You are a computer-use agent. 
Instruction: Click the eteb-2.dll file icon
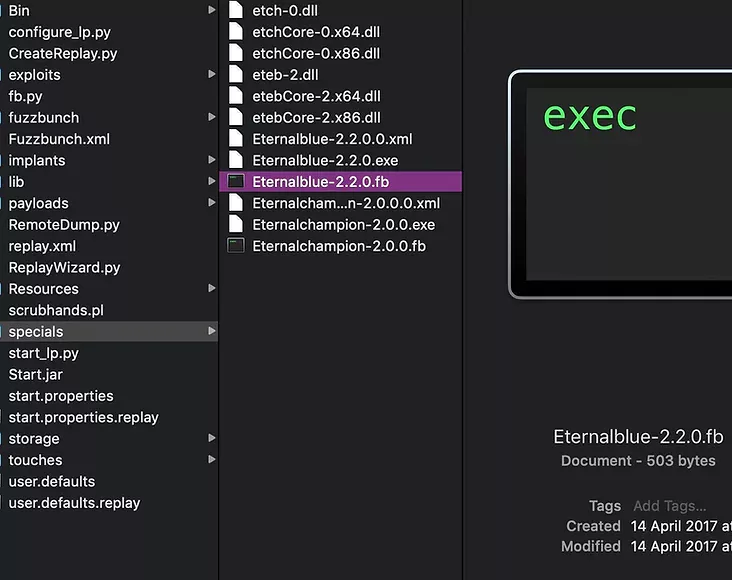click(235, 75)
